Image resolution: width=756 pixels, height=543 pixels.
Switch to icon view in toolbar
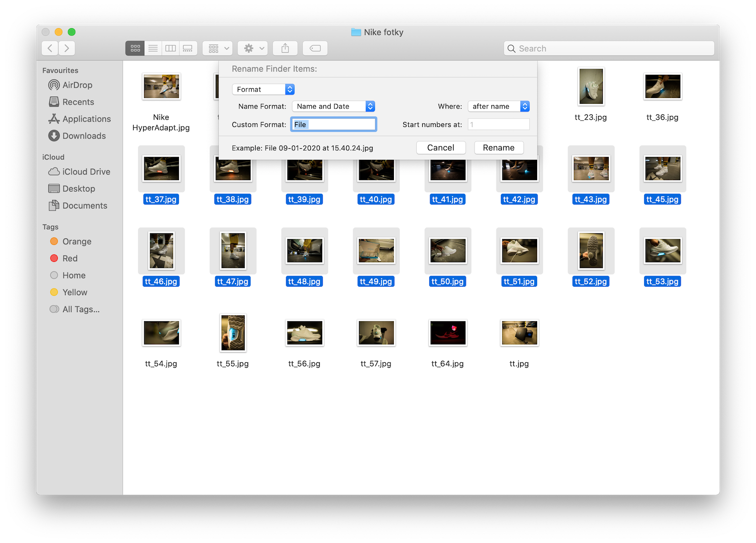135,48
